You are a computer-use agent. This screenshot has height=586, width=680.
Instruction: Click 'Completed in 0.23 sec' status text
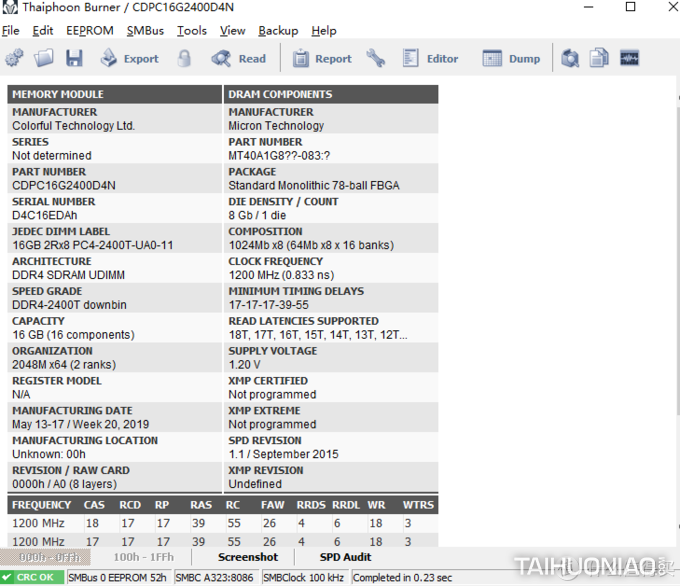(402, 577)
